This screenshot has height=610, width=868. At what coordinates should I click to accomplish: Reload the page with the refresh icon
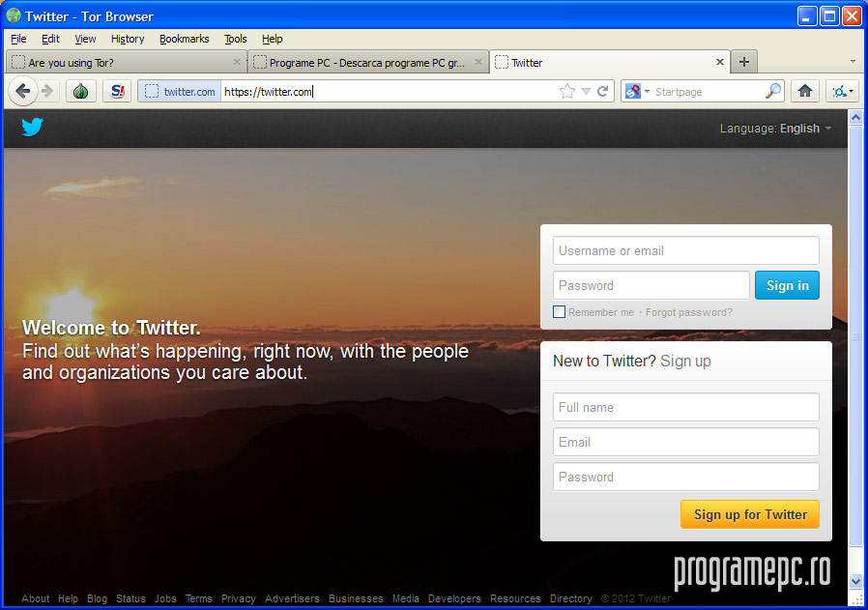point(603,91)
